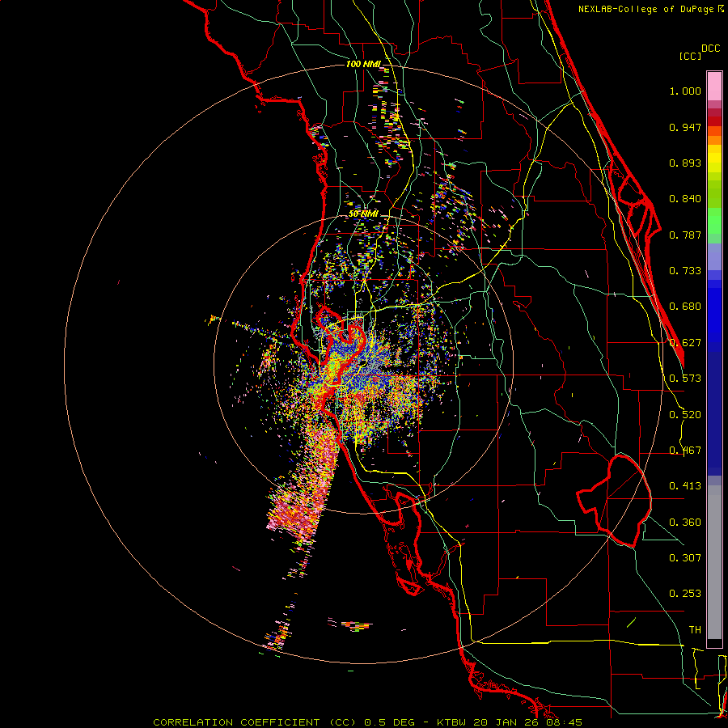The image size is (728, 728).
Task: Click the 0.573 scale value
Action: click(x=685, y=379)
